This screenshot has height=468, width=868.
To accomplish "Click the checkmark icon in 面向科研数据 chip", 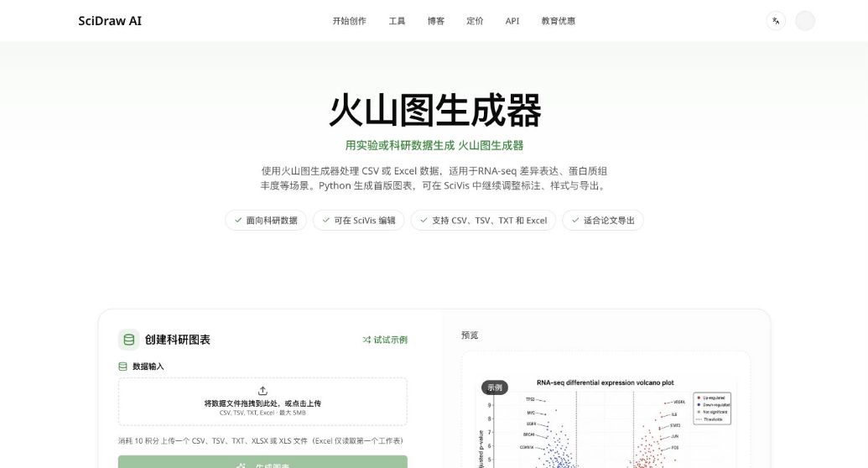I will (238, 221).
